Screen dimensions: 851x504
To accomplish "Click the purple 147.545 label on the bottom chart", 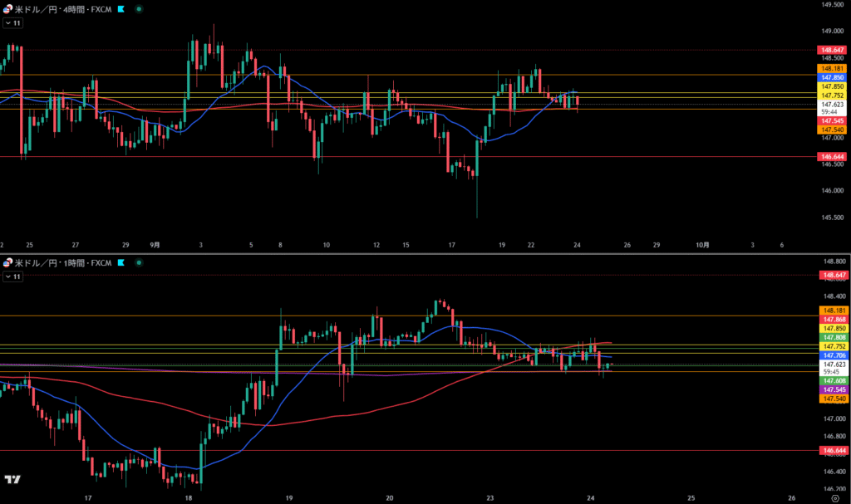I will [832, 389].
